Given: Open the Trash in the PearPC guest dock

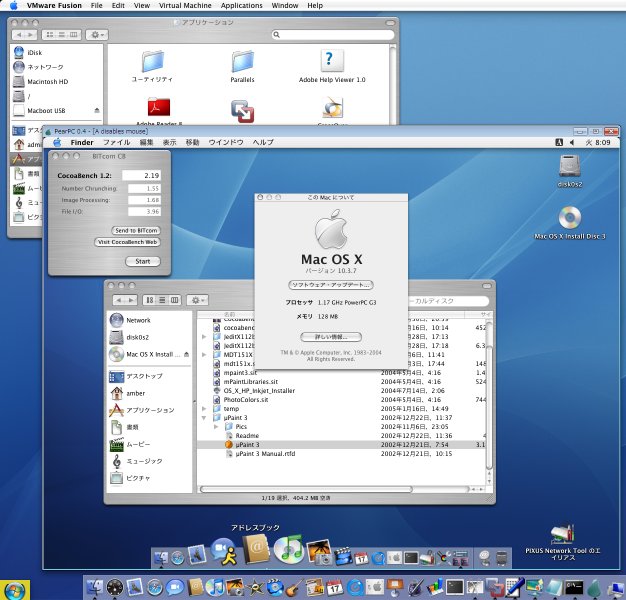Looking at the screenshot, I should (x=502, y=558).
